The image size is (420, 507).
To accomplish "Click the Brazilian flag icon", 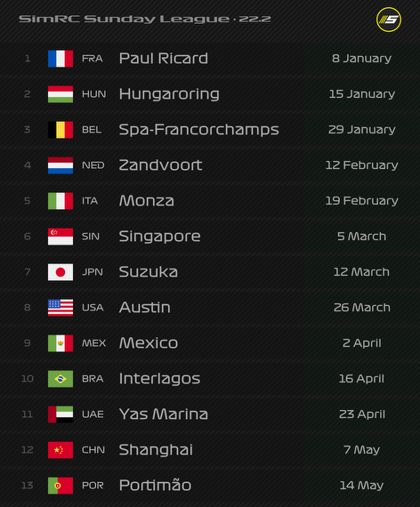I will click(x=61, y=379).
